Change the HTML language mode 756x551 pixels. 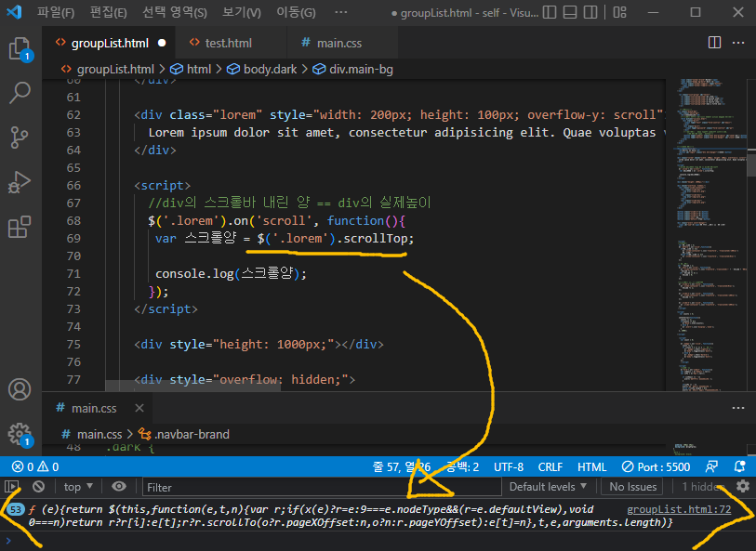591,466
